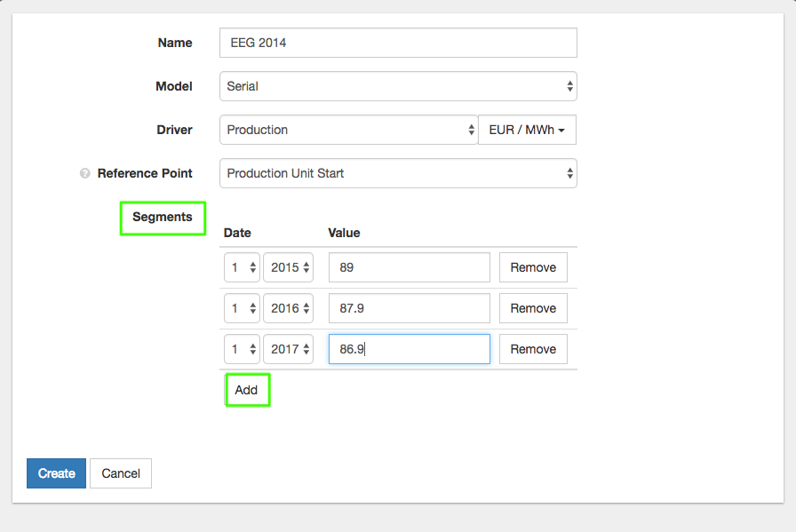Click the value field containing 89
This screenshot has width=796, height=532.
tap(409, 267)
